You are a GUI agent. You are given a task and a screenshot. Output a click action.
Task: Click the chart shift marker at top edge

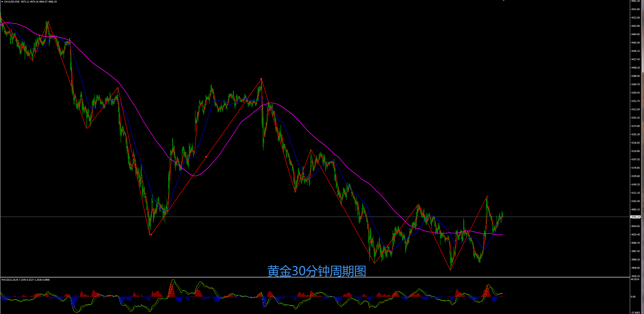click(x=504, y=1)
